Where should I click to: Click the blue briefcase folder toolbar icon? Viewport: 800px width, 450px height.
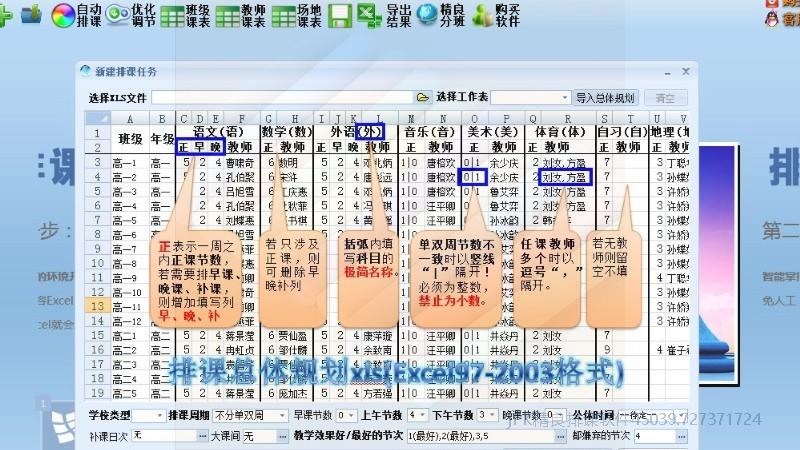[x=31, y=14]
